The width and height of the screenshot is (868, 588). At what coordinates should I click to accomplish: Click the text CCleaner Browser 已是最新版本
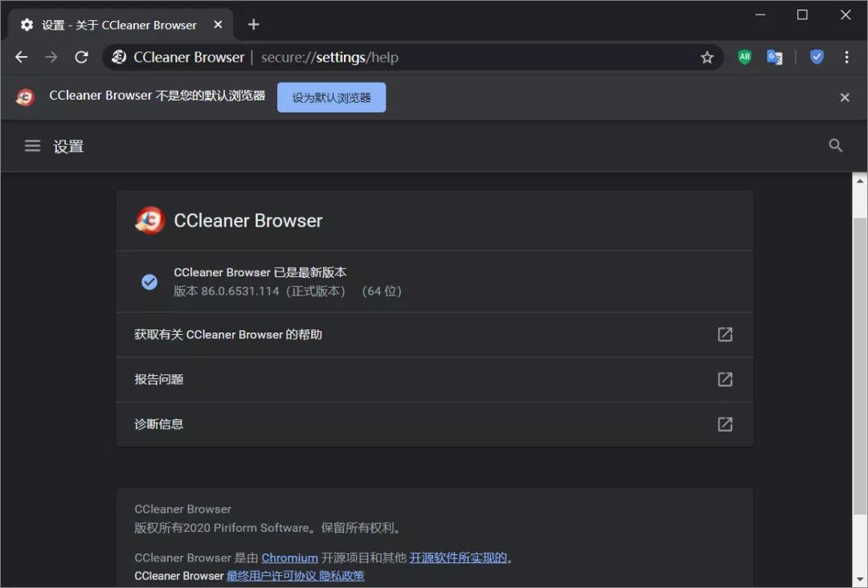click(260, 272)
